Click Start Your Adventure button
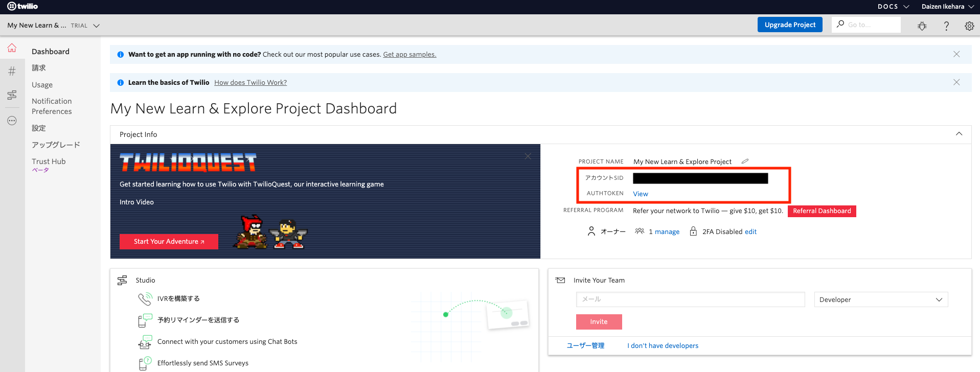 click(x=169, y=242)
